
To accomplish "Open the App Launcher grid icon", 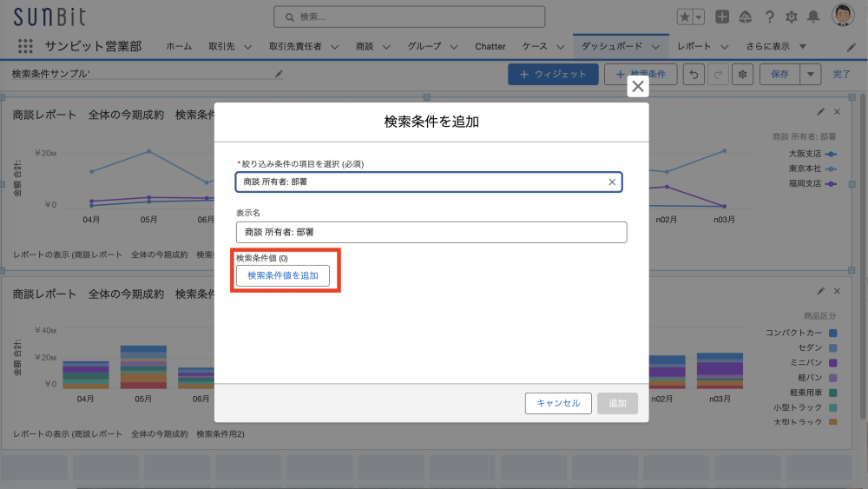I will click(25, 46).
